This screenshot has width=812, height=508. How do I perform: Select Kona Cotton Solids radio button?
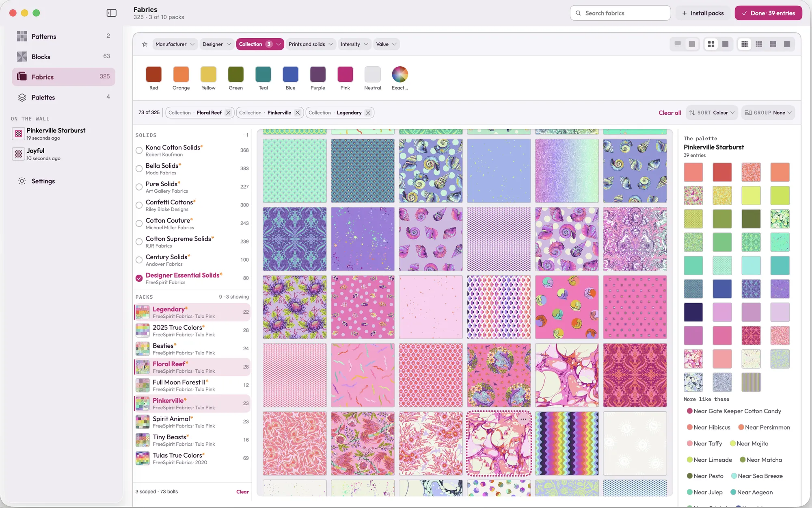[x=139, y=150]
